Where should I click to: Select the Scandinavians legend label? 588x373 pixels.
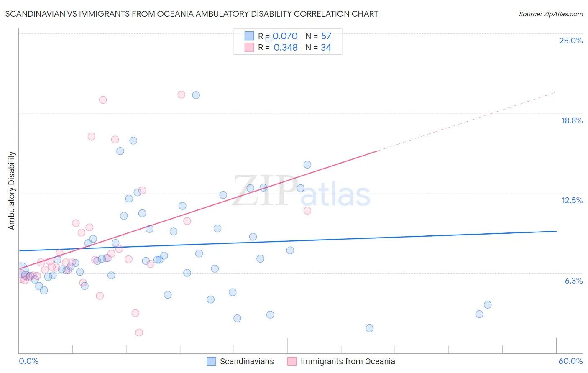247,361
